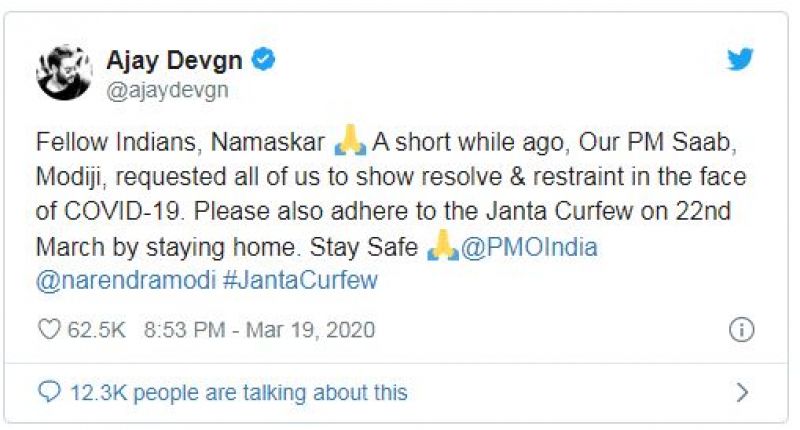The height and width of the screenshot is (430, 800).
Task: Go to the @narendramodi mention
Action: (x=122, y=280)
